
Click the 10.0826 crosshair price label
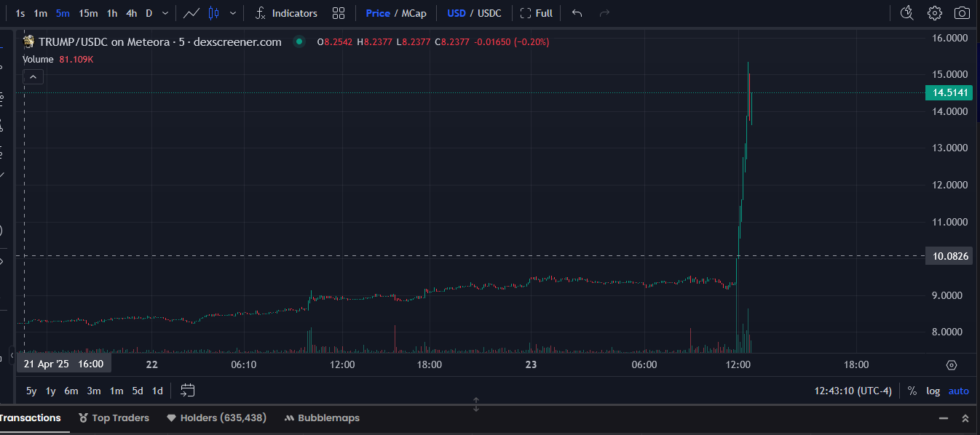point(949,256)
